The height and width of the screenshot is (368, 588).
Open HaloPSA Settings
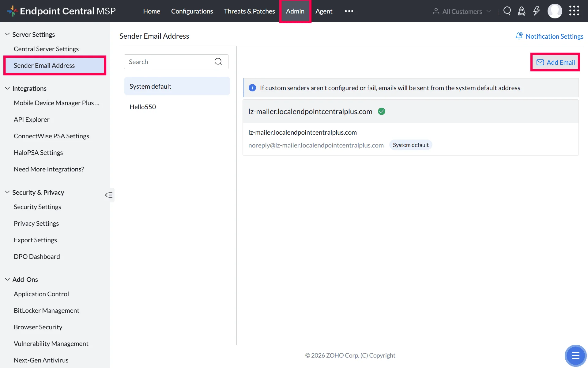(x=38, y=152)
